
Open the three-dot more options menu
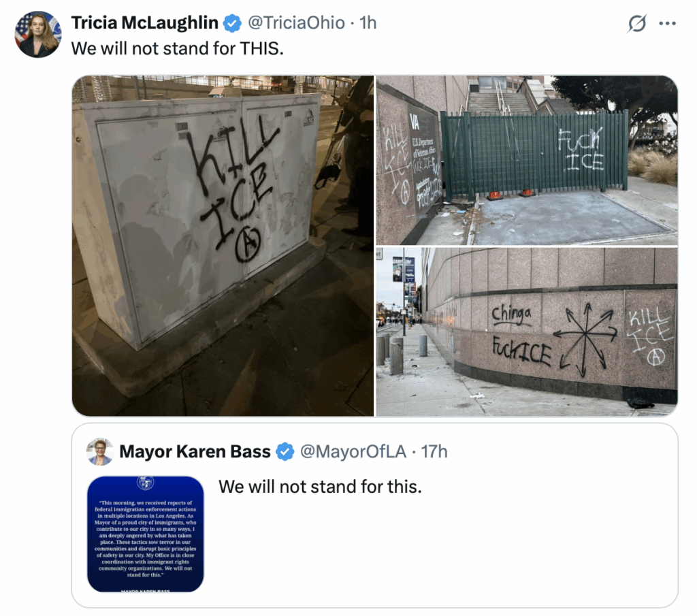coord(667,24)
